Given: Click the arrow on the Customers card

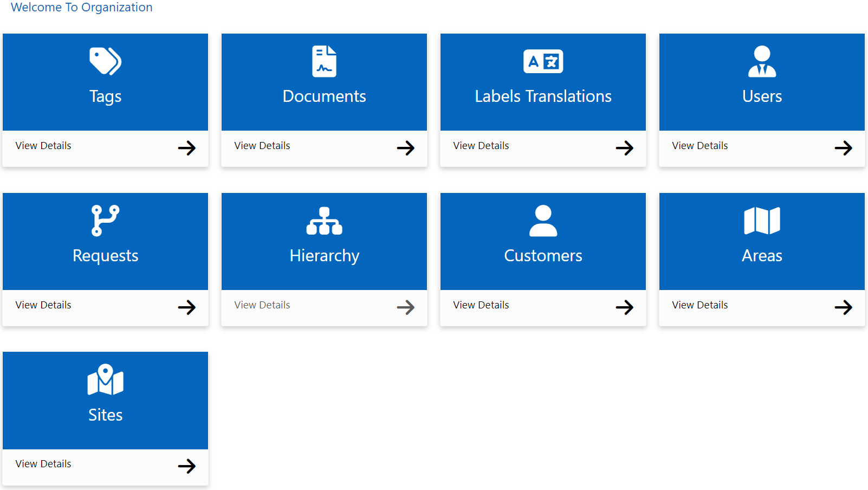Looking at the screenshot, I should [x=624, y=307].
